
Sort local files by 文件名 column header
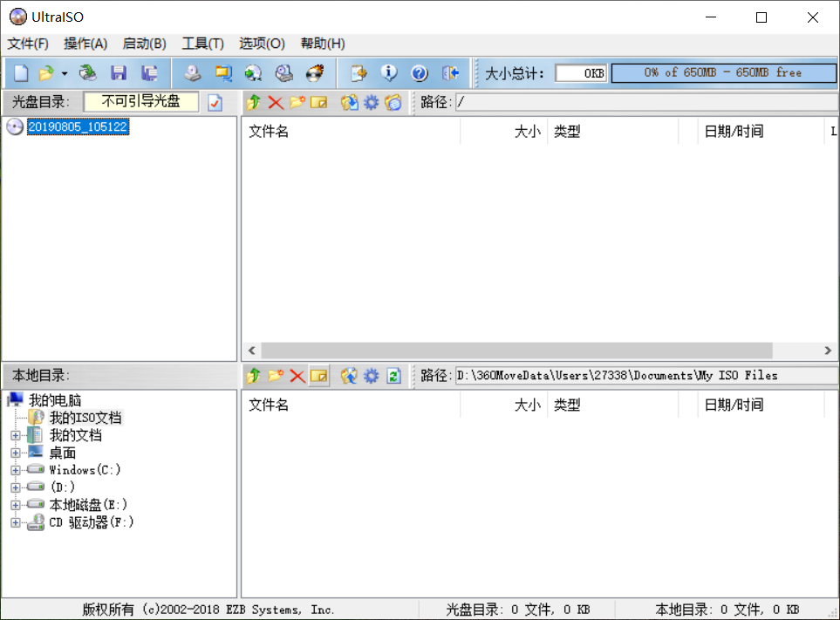click(351, 405)
